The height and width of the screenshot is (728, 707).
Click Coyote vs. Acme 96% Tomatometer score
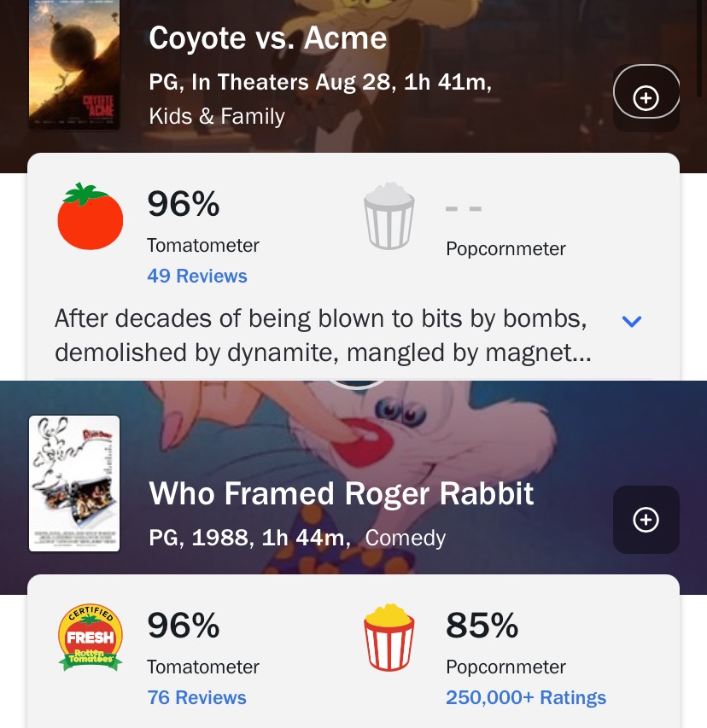click(x=184, y=204)
